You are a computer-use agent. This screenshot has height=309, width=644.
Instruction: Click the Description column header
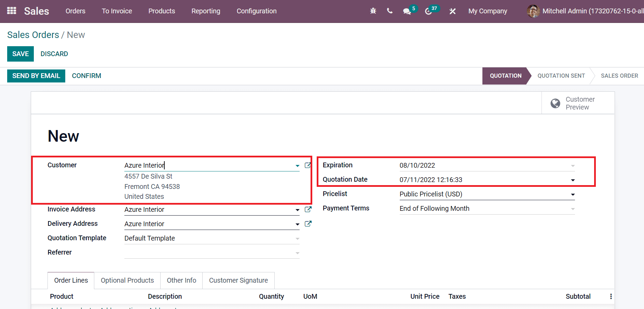pos(165,296)
